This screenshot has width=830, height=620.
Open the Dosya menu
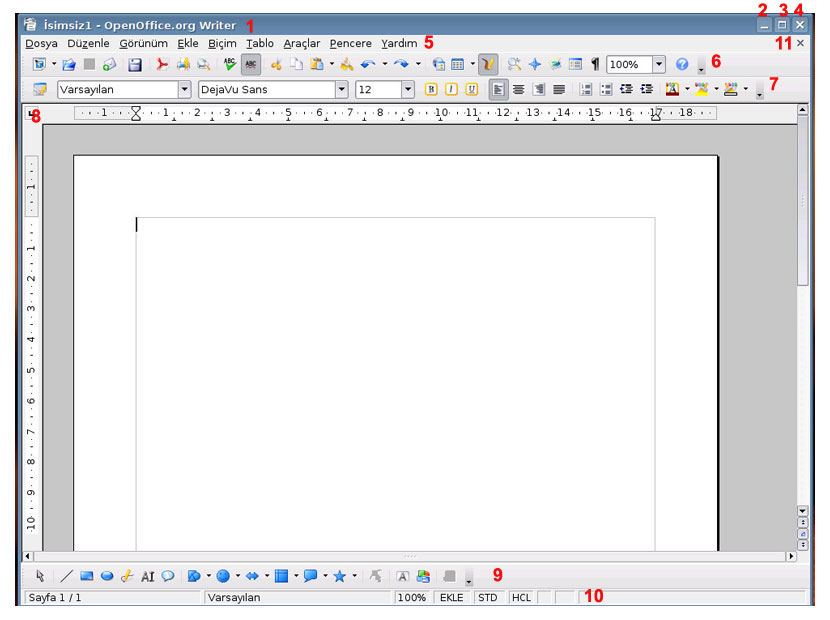(41, 43)
